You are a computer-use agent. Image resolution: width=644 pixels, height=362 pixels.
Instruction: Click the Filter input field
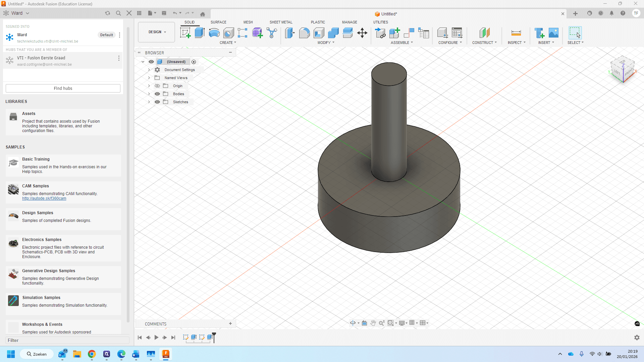click(67, 340)
